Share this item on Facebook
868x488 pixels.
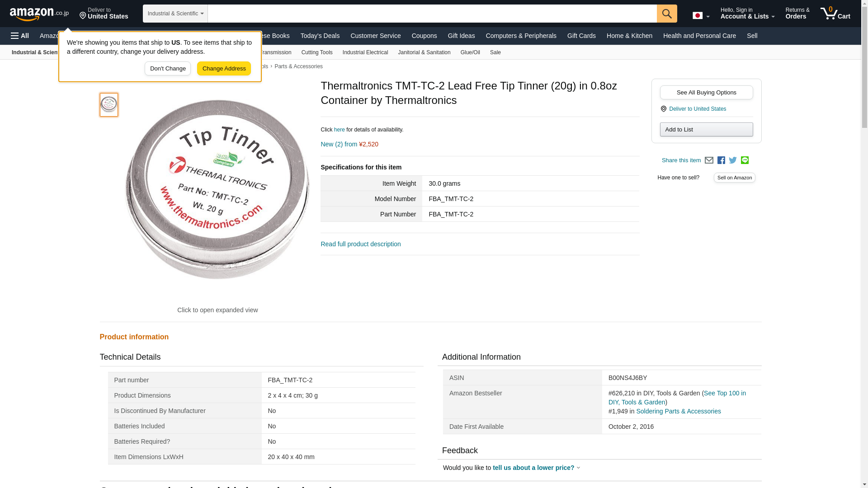(721, 160)
